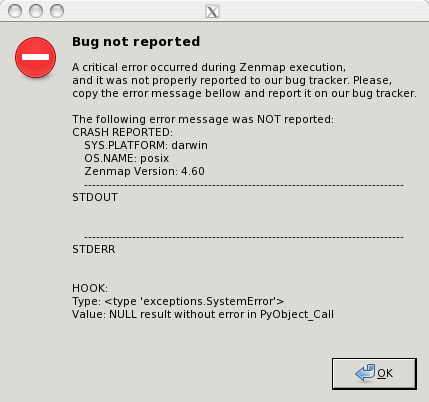Click the red error stop icon
The image size is (429, 402).
[x=35, y=58]
